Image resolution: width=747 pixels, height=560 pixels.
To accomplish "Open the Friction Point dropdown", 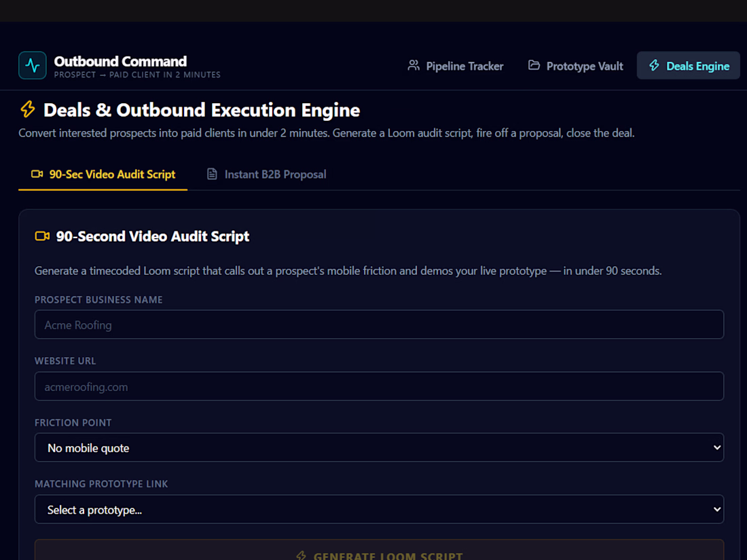I will 379,447.
